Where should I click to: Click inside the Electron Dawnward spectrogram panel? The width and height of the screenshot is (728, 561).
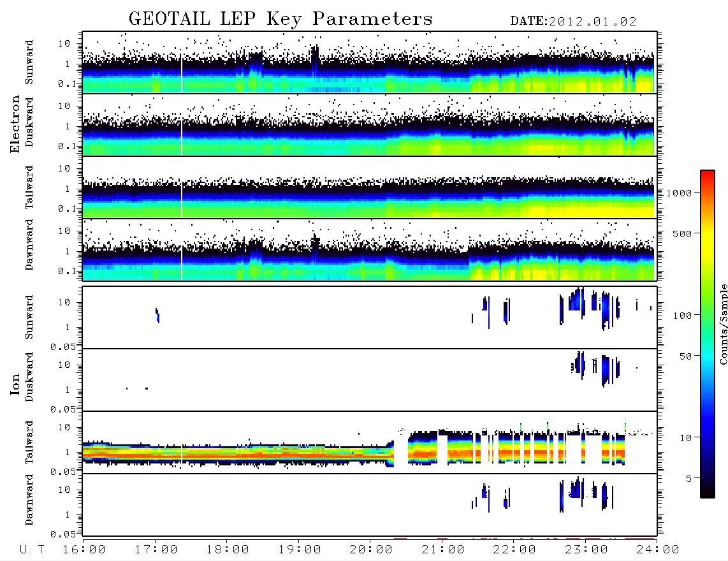click(369, 249)
